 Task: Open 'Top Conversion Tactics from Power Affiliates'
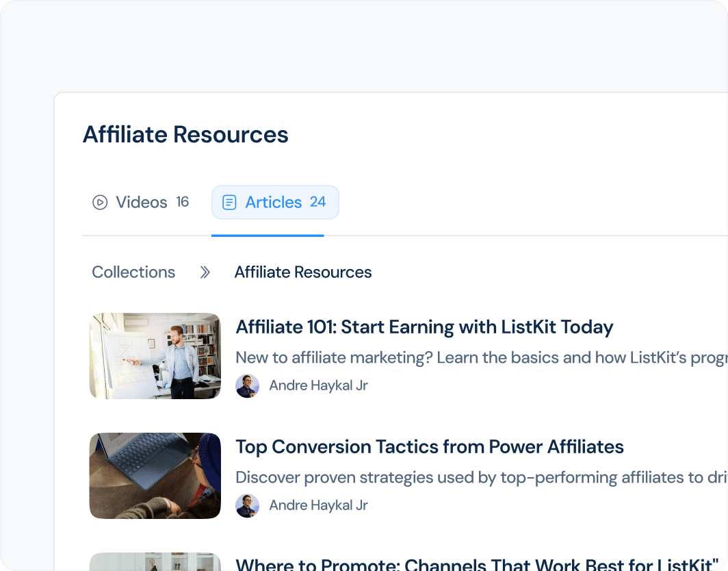(430, 447)
